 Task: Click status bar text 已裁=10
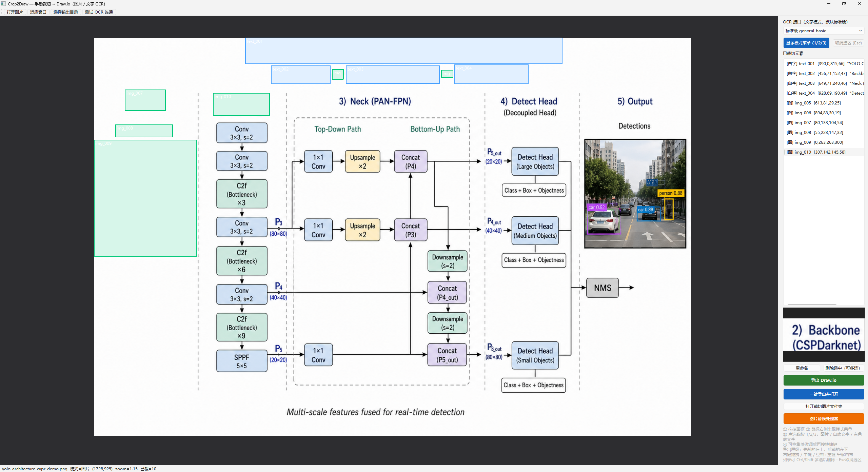tap(149, 469)
